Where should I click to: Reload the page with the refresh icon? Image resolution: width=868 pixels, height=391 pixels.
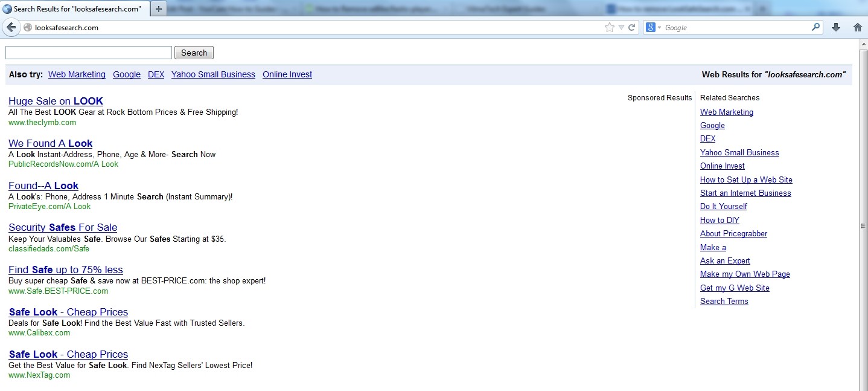[632, 27]
